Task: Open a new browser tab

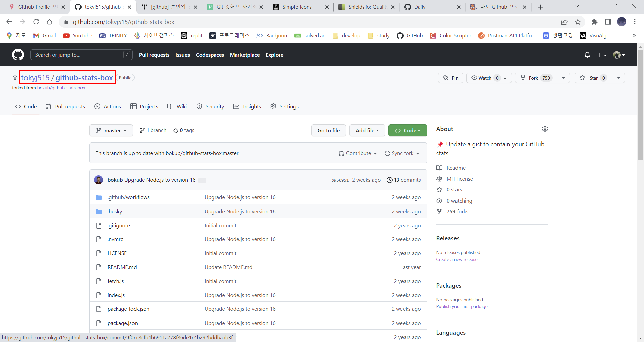Action: [540, 7]
